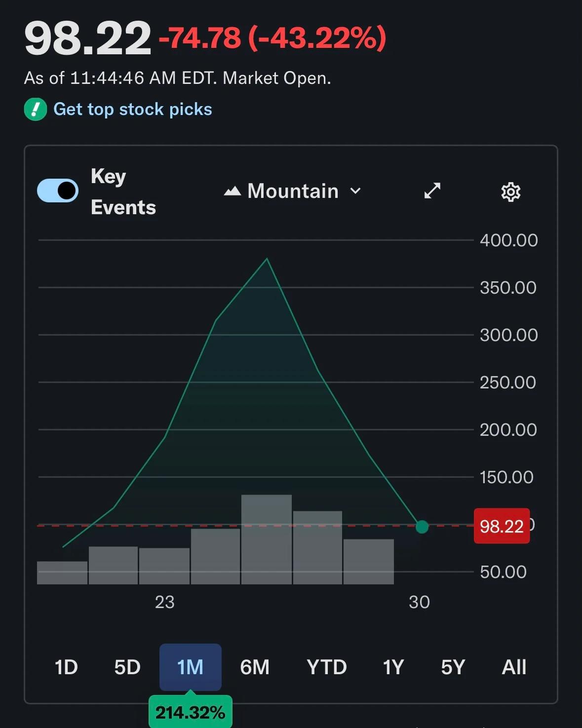
Task: Show All-time price history
Action: coord(514,667)
